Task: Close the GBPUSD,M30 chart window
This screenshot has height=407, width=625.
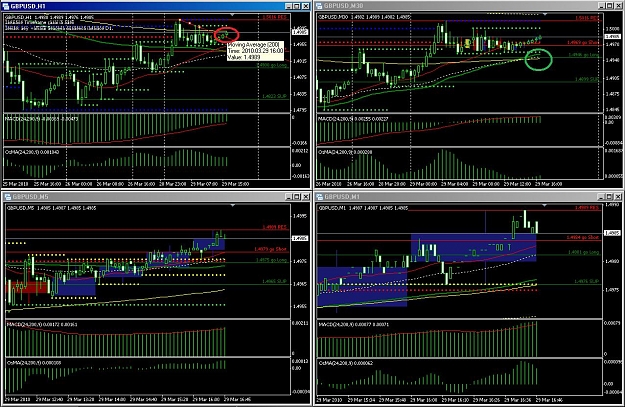Action: (x=618, y=6)
